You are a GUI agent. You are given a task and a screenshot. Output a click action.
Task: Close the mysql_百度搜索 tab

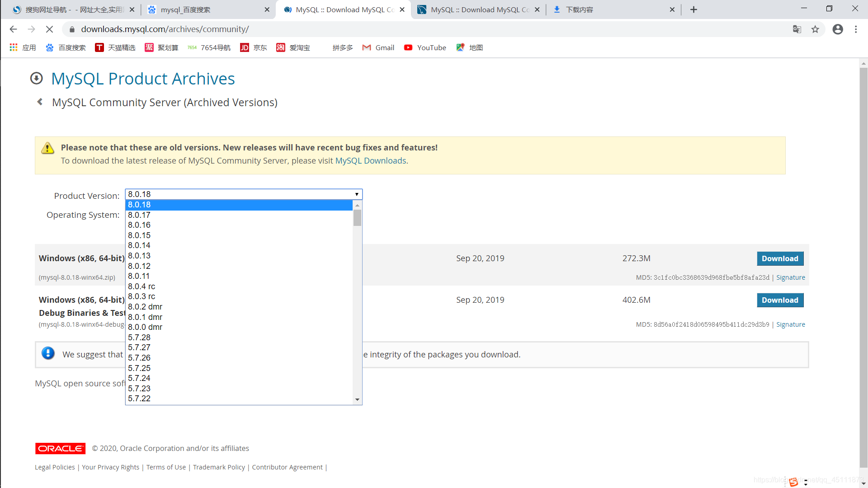267,9
